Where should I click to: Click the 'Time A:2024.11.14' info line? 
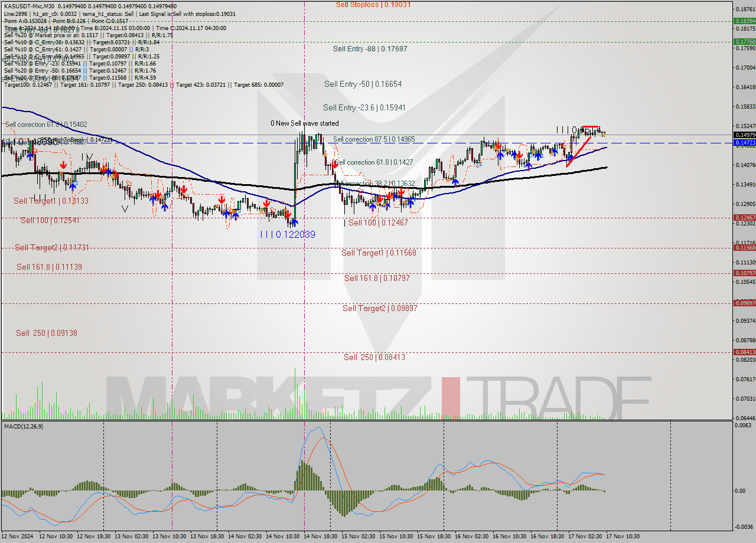[x=115, y=28]
